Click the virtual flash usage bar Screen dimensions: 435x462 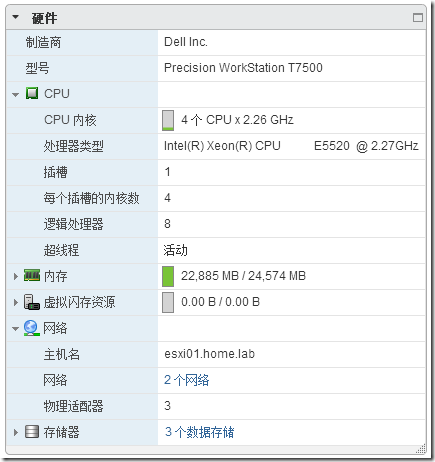[168, 302]
